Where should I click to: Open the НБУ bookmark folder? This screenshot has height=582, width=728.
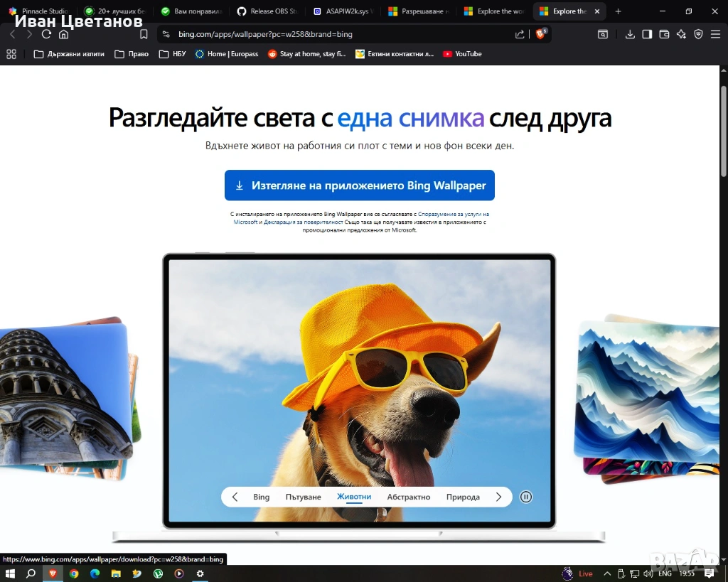[172, 54]
